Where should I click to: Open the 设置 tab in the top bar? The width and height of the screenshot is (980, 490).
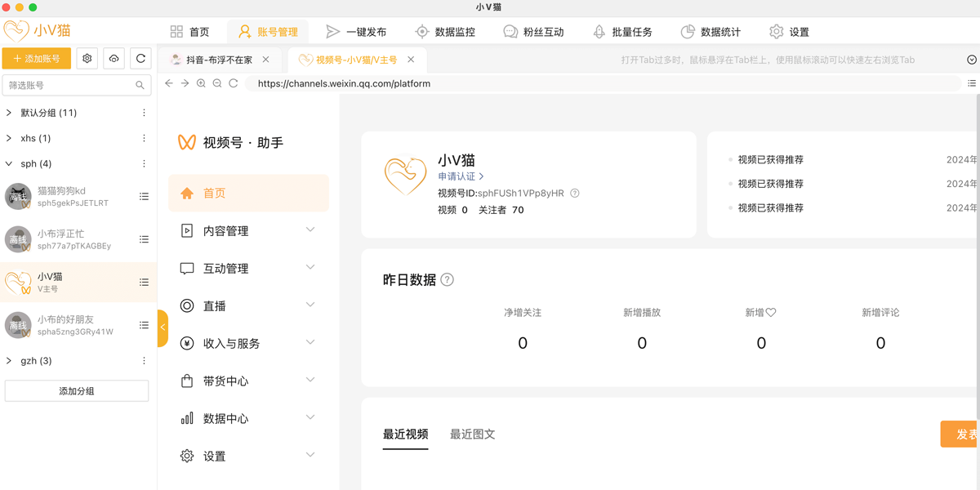click(789, 32)
